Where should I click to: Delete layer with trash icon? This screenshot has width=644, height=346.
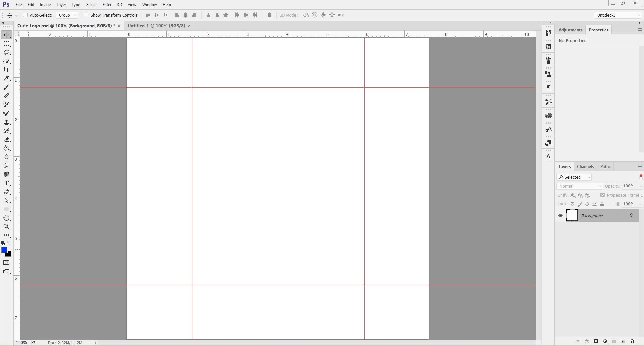(632, 341)
